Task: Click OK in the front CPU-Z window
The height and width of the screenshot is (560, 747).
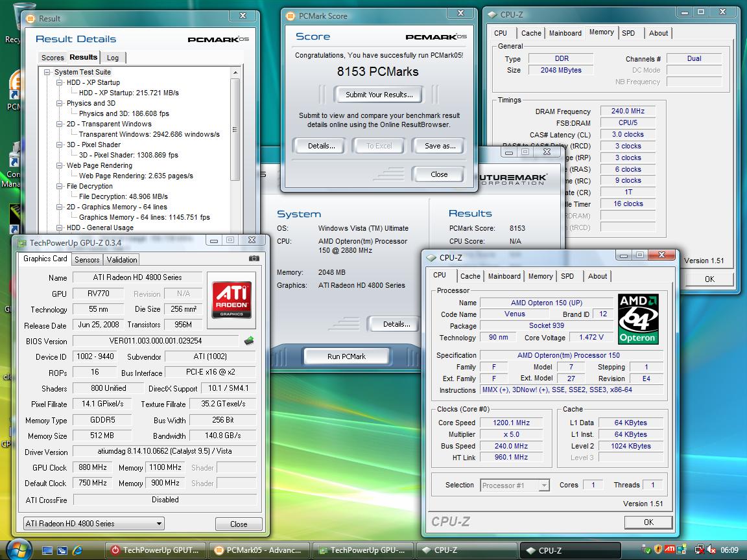Action: pyautogui.click(x=648, y=522)
